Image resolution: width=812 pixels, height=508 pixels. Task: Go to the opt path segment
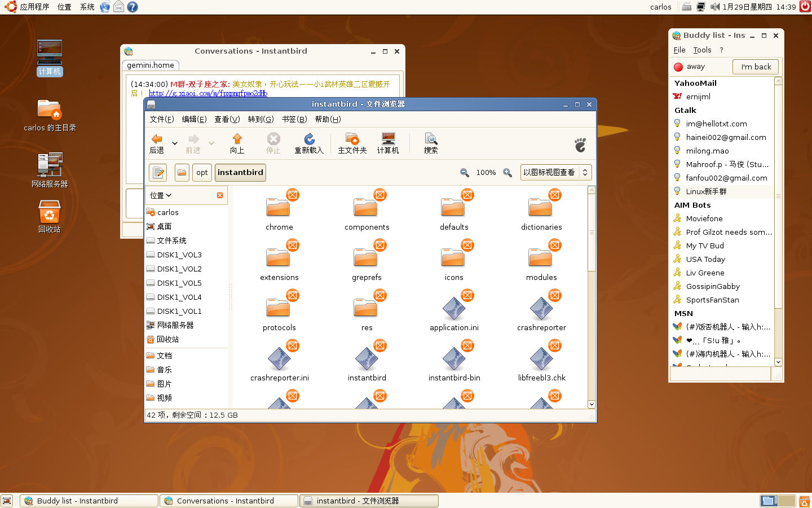click(202, 173)
